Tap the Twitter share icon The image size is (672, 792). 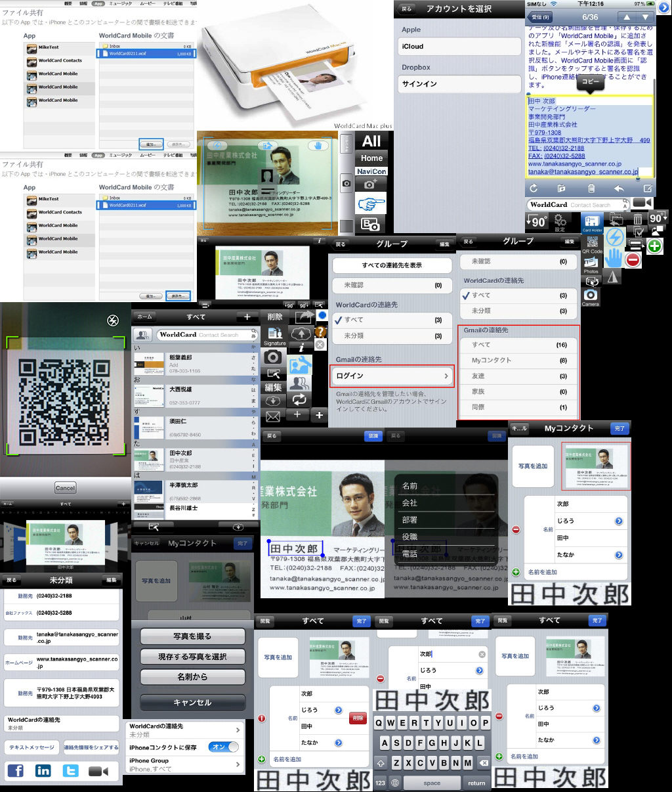[x=70, y=771]
